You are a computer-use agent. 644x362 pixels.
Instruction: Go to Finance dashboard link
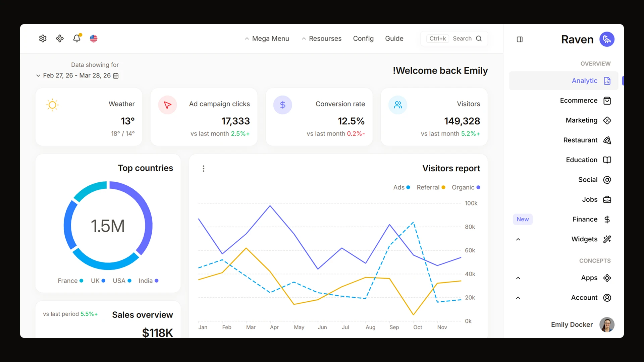pos(563,219)
